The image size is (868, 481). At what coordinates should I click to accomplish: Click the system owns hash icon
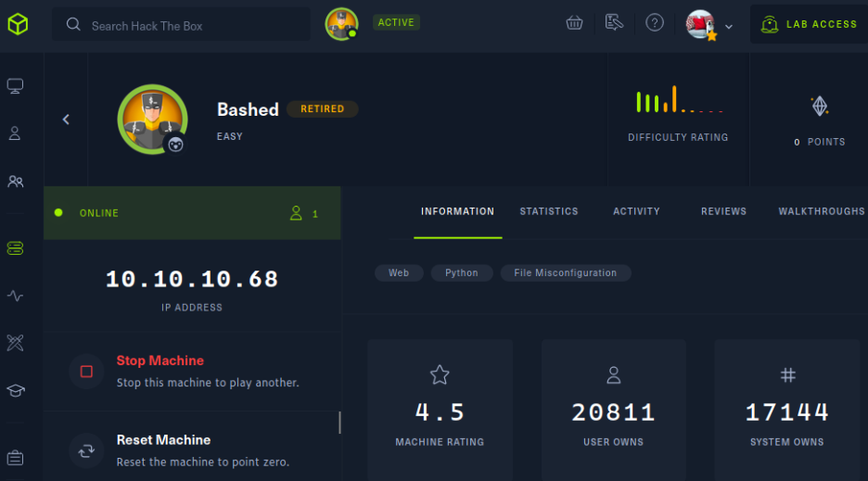coord(787,375)
